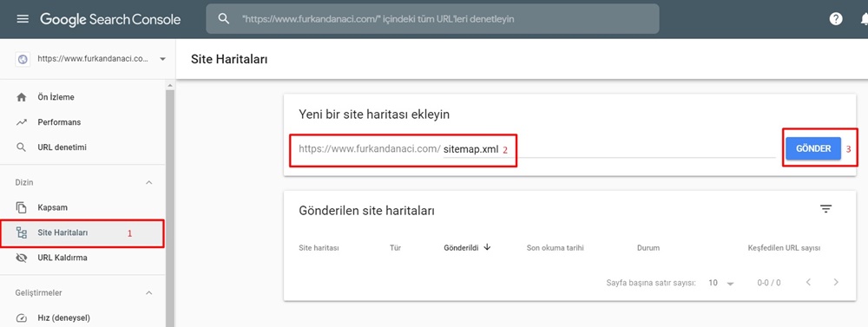Go to previous page of sitemaps
The height and width of the screenshot is (327, 868).
[x=808, y=282]
